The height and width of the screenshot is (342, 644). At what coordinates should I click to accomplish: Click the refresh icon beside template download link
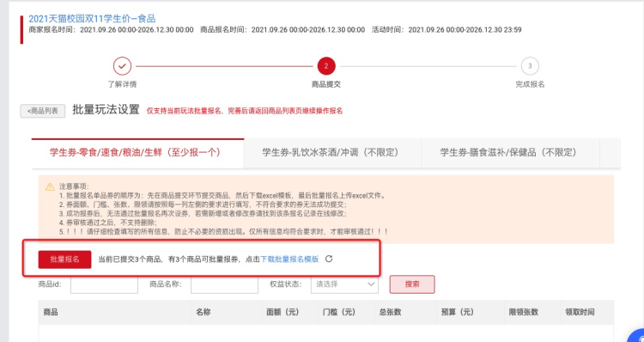click(x=329, y=259)
